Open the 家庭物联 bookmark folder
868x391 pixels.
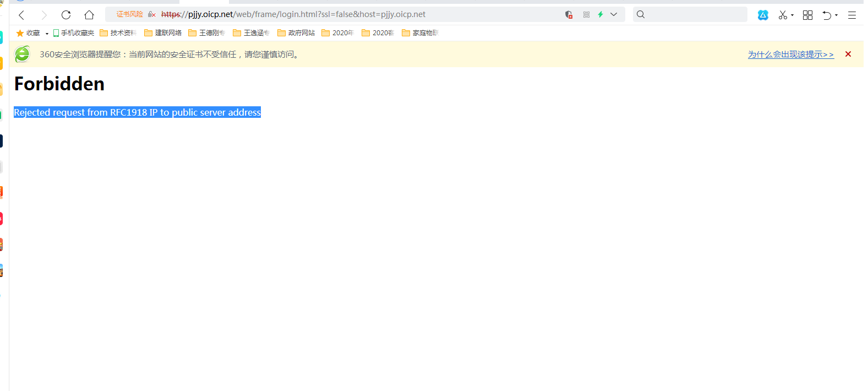[x=420, y=33]
